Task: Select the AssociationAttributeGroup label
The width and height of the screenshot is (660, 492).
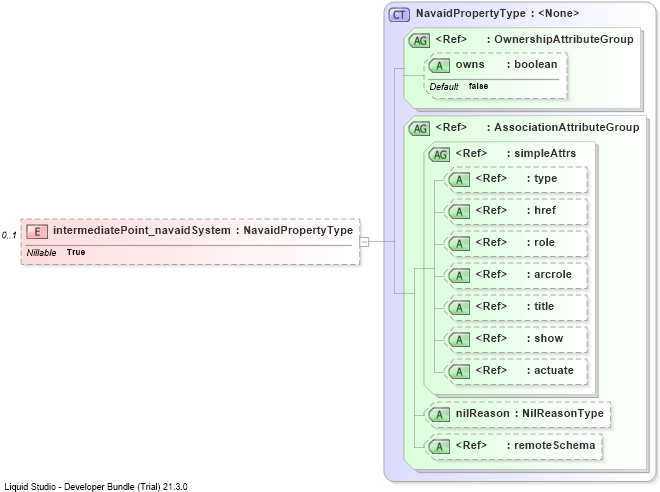Action: pyautogui.click(x=567, y=127)
